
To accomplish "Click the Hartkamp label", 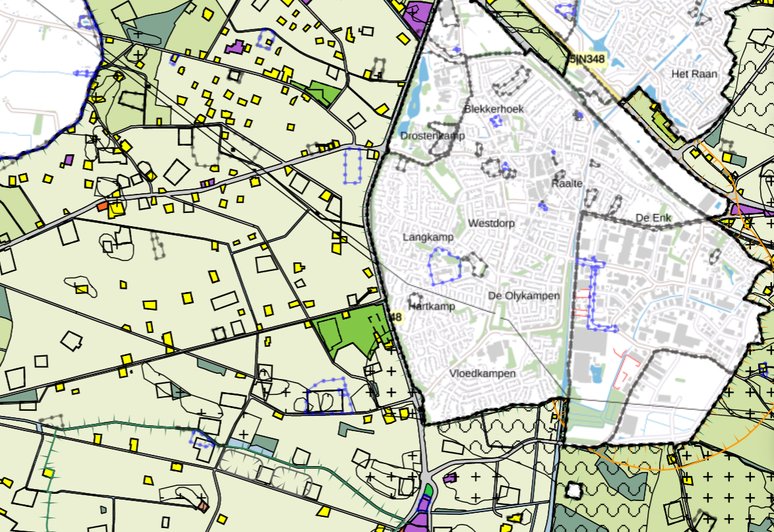I will (432, 306).
